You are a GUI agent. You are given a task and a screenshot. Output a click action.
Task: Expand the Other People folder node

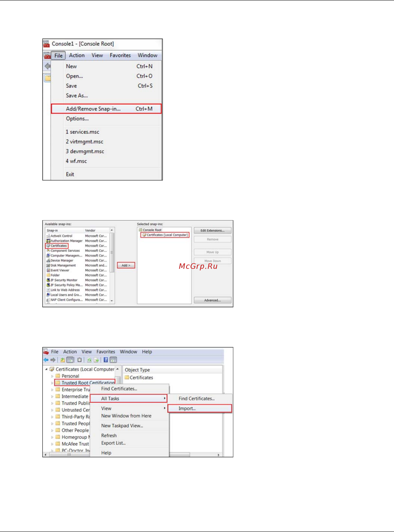52,431
